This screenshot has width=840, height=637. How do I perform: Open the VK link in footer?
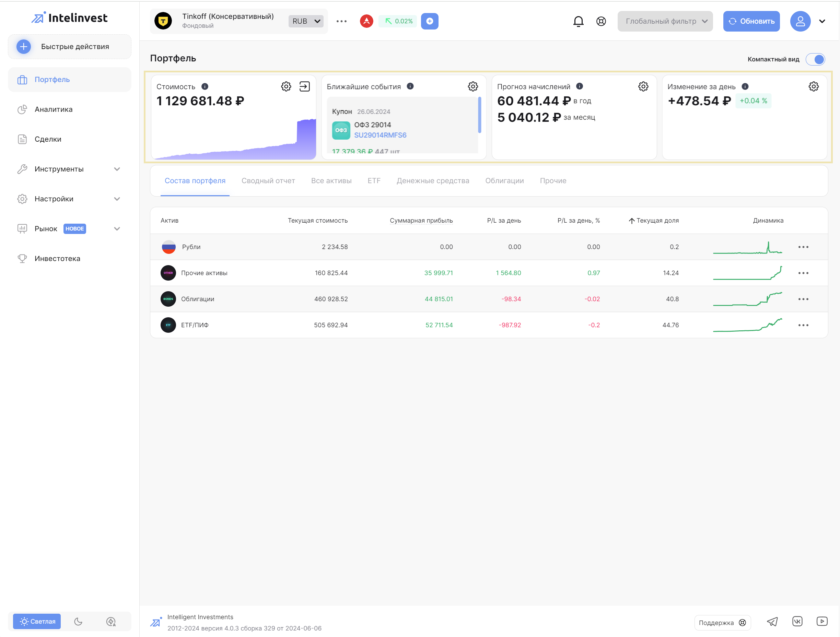click(x=797, y=622)
